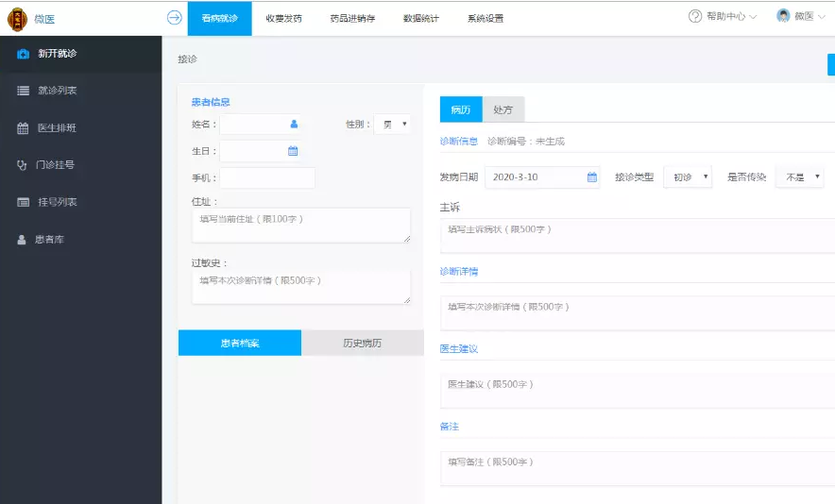Screen dimensions: 835x504
Task: Click the user avatar icon at top-right
Action: click(x=783, y=17)
